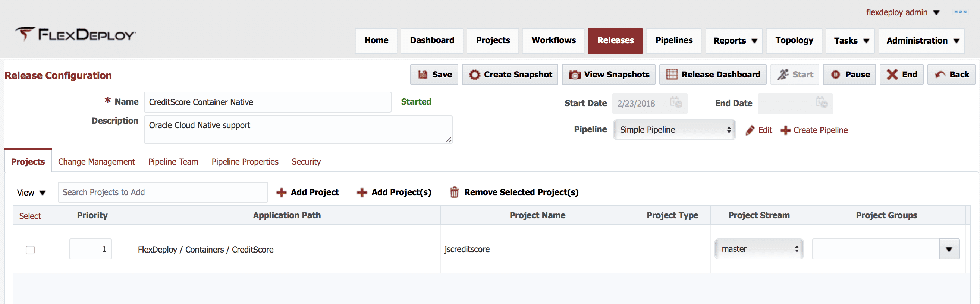This screenshot has height=304, width=980.
Task: Tick the checkbox for jscreditscore project
Action: (x=30, y=250)
